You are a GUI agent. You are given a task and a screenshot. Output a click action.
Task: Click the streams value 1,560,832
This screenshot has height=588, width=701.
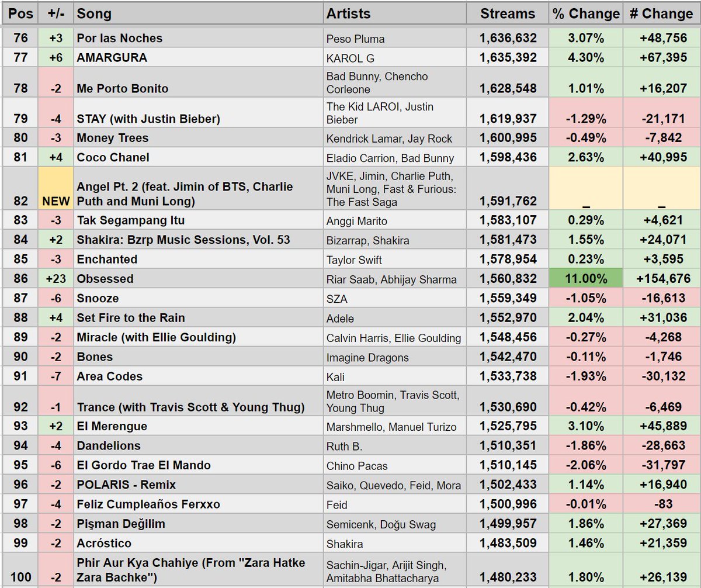pos(508,279)
